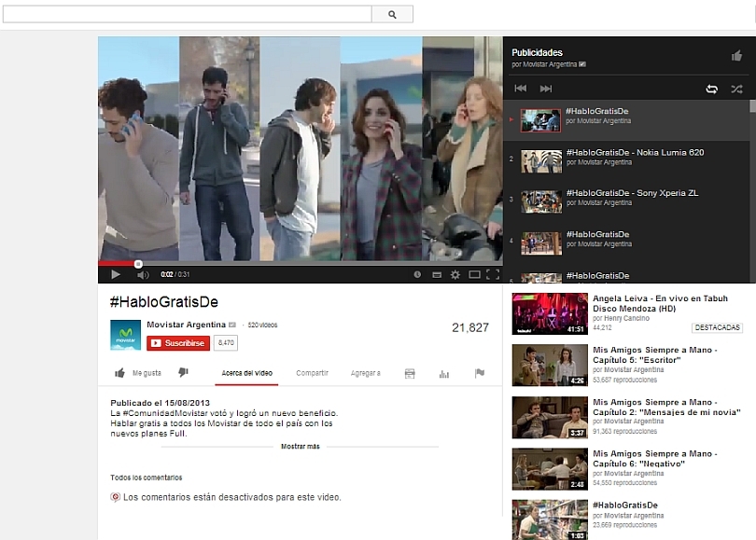Toggle playlist repeat
This screenshot has width=756, height=540.
(711, 89)
